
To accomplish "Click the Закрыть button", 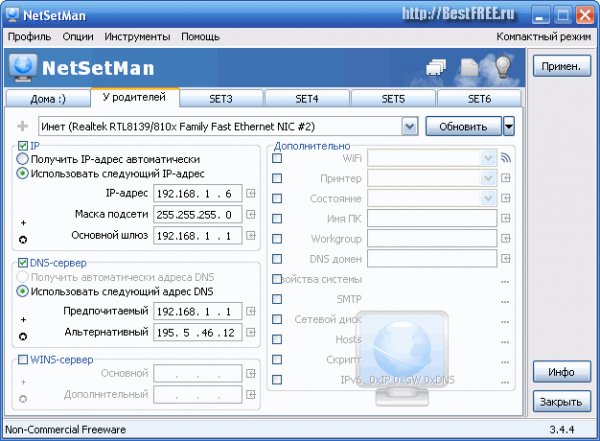I will (x=561, y=402).
